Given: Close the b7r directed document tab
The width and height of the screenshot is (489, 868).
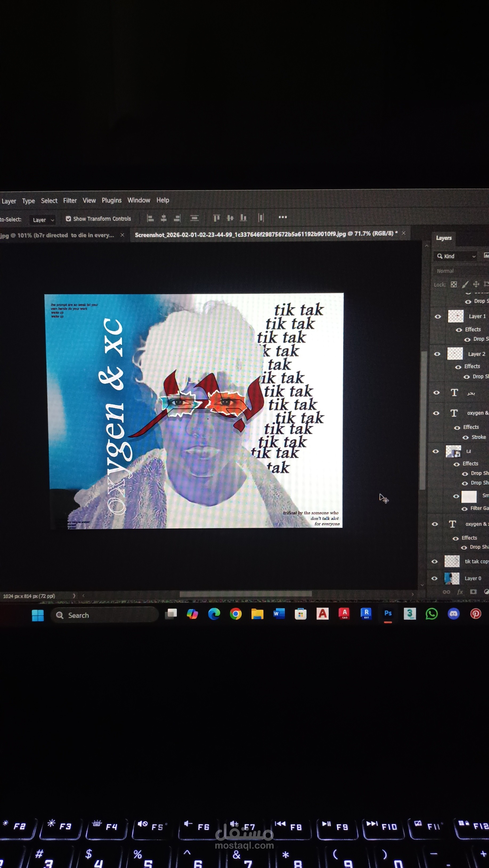Looking at the screenshot, I should pyautogui.click(x=123, y=235).
